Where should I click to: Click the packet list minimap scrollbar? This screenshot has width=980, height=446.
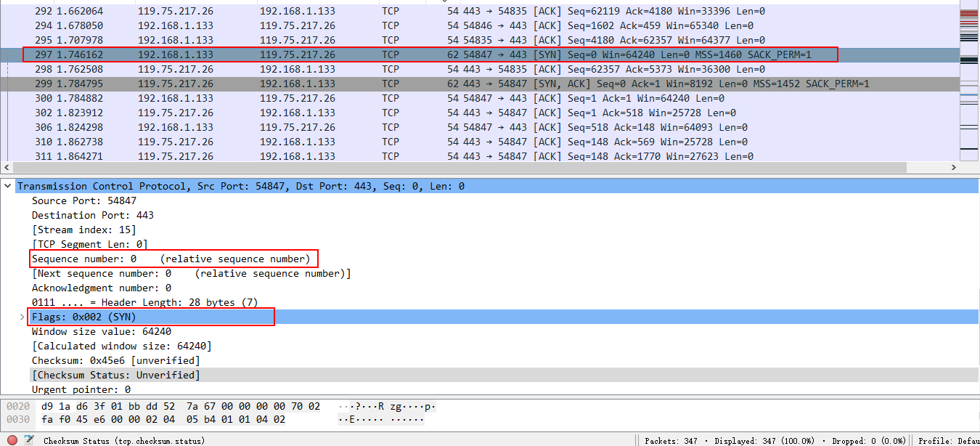(969, 80)
